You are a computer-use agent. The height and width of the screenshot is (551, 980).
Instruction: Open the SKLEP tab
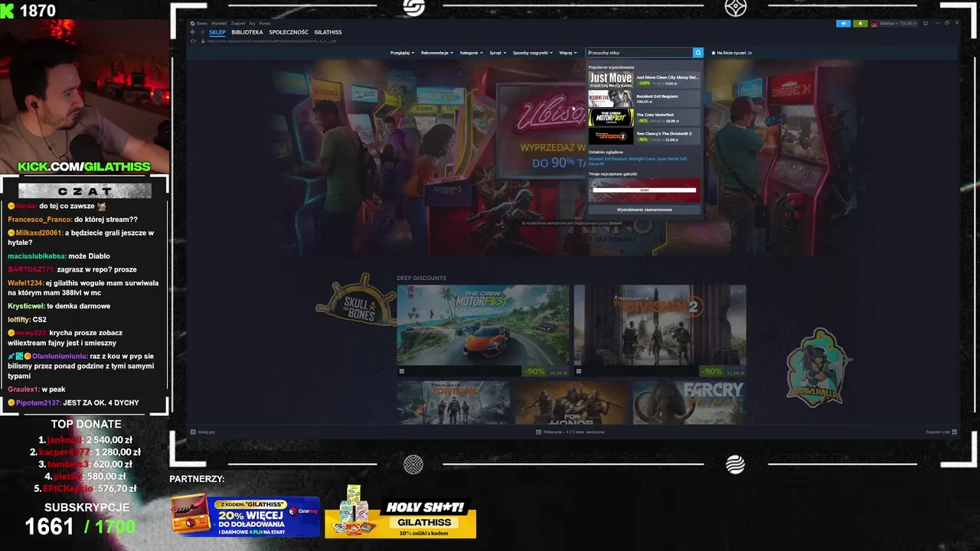[217, 32]
